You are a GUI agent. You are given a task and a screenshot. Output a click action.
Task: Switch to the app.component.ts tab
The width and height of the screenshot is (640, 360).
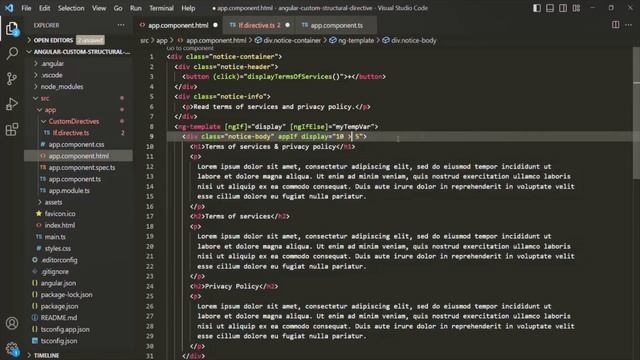coord(336,25)
